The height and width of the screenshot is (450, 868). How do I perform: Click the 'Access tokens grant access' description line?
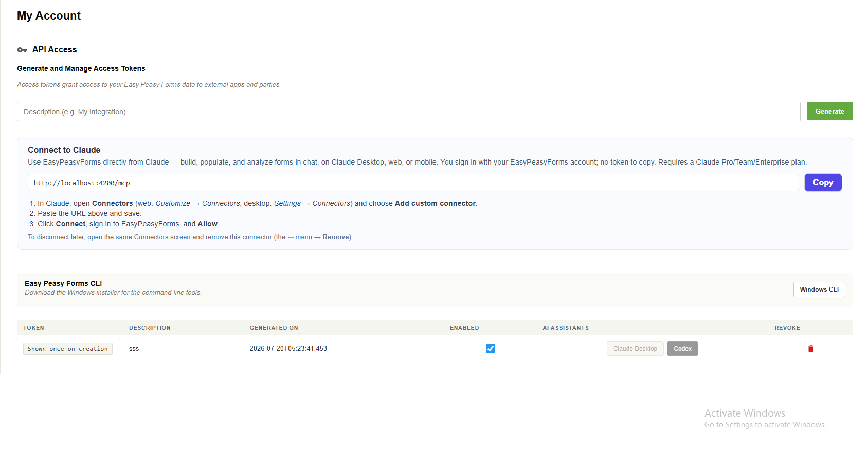pos(148,85)
